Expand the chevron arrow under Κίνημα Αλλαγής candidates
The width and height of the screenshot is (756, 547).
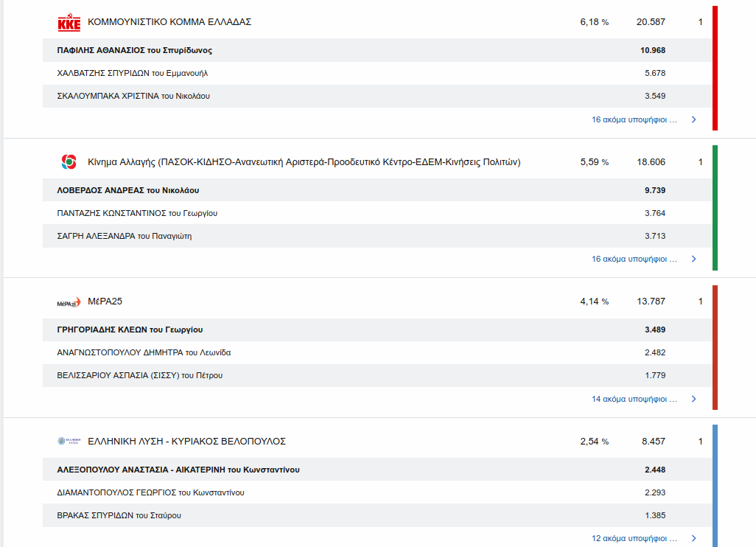pyautogui.click(x=694, y=259)
